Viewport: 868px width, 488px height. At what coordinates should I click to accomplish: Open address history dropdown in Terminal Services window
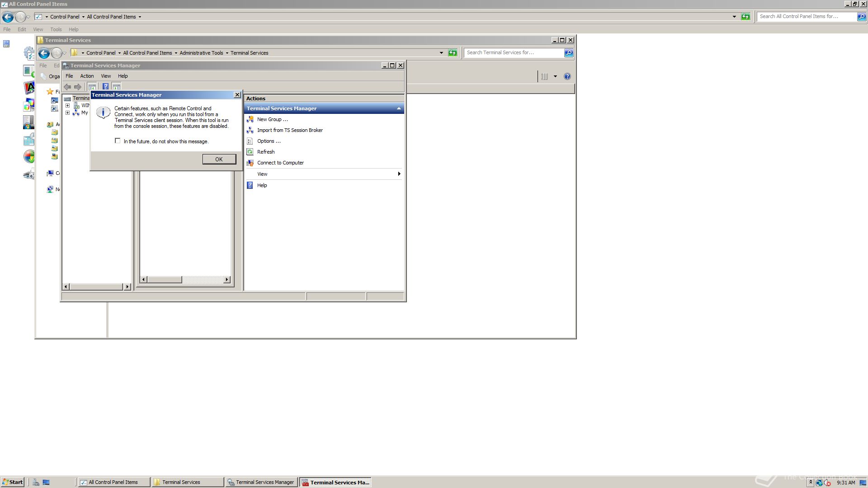(441, 53)
